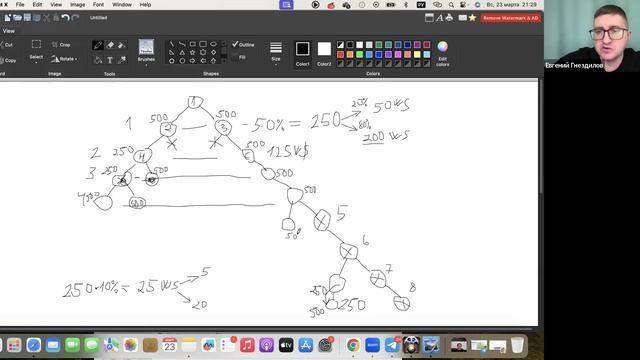This screenshot has height=360, width=640.
Task: Choose the Triangle shape
Action: 182,52
